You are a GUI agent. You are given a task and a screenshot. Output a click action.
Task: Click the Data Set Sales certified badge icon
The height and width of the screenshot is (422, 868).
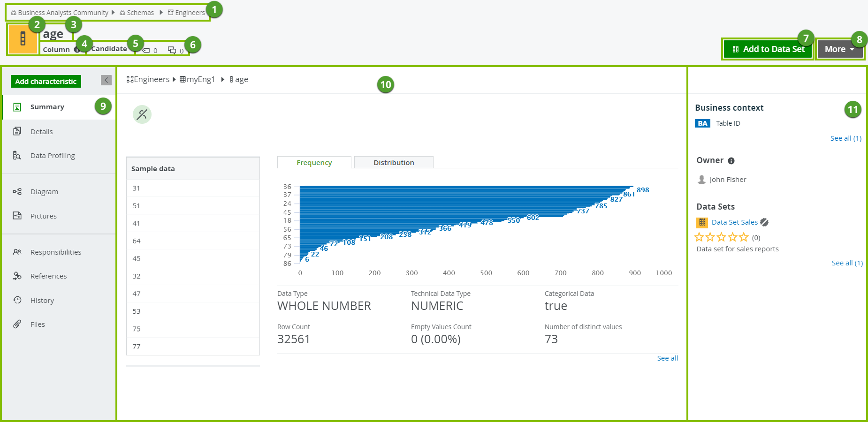point(764,222)
